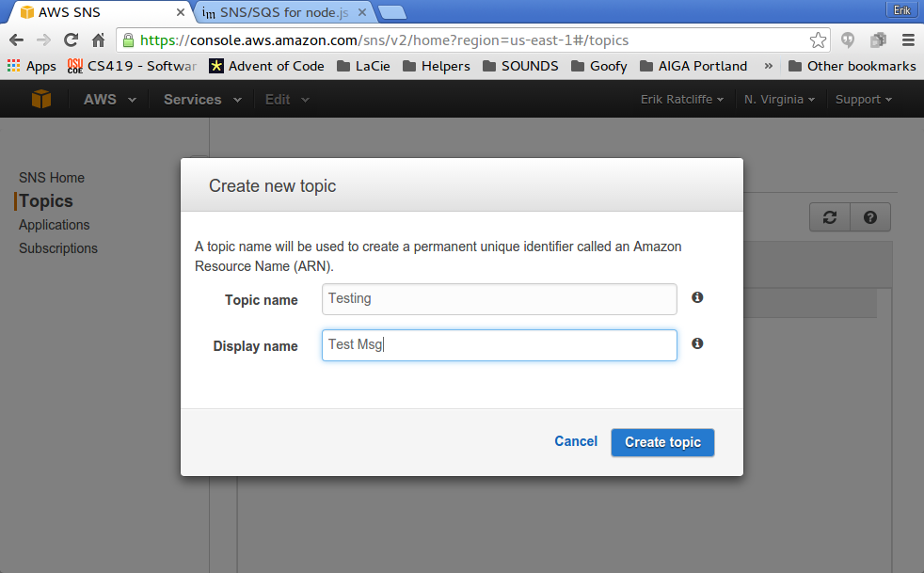Click the orange AWS cube logo
Screen dimensions: 924x573
point(41,99)
